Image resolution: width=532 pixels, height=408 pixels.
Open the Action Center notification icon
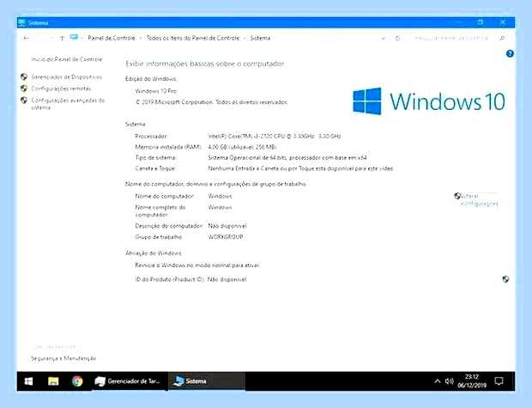click(499, 381)
